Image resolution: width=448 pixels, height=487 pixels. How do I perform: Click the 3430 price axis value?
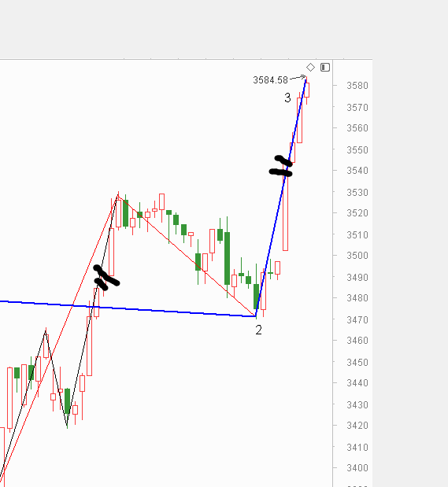(357, 405)
